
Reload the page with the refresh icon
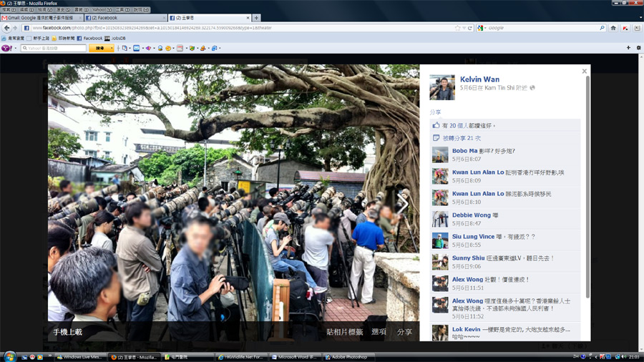[472, 28]
